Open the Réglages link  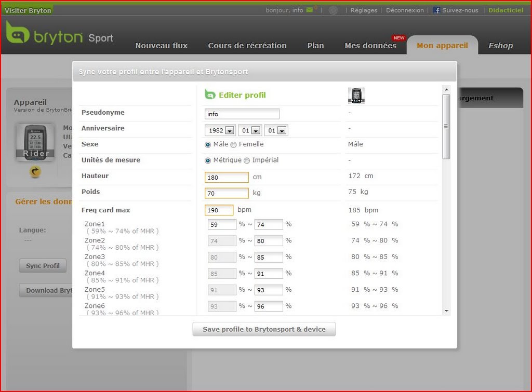(364, 10)
